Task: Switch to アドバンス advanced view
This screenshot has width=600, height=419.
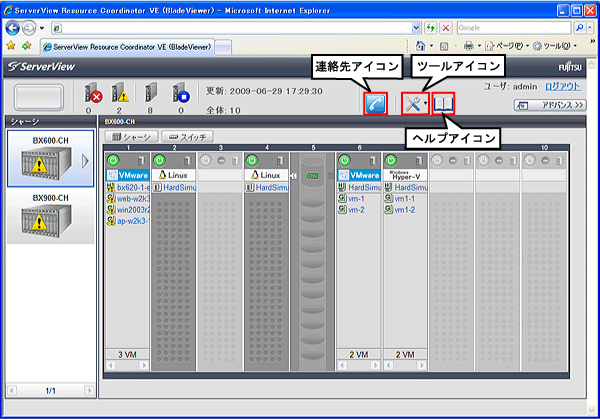Action: tap(550, 105)
